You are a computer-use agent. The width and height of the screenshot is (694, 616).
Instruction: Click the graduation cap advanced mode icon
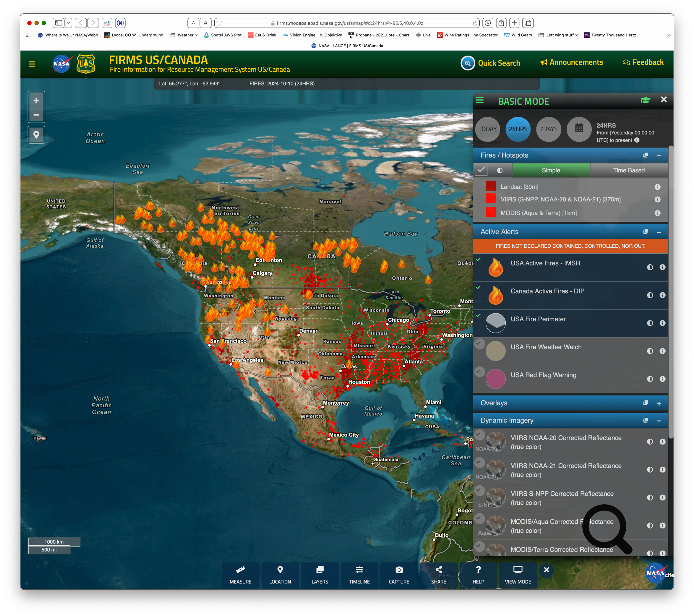pos(645,100)
